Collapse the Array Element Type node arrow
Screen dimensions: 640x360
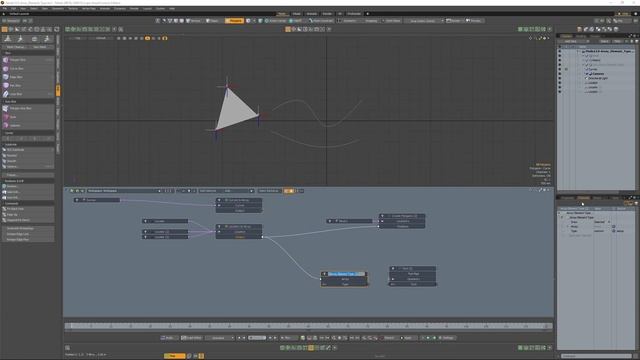(324, 274)
